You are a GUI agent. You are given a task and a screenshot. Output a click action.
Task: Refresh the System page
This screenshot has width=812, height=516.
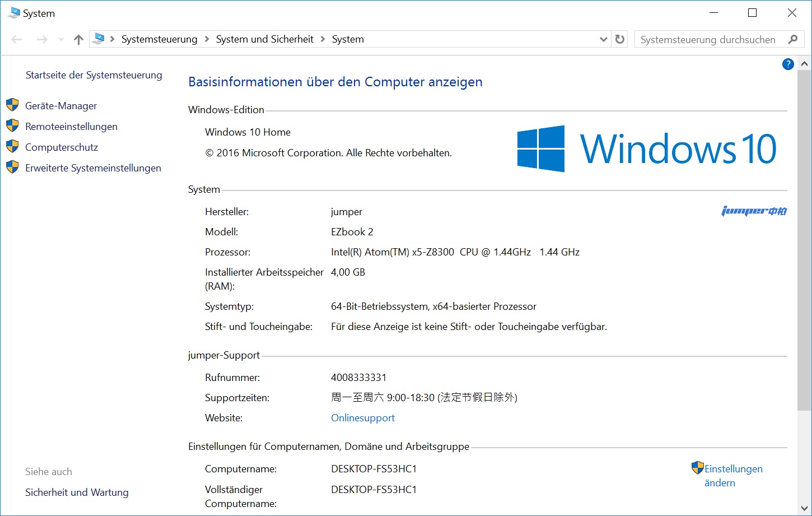(619, 39)
